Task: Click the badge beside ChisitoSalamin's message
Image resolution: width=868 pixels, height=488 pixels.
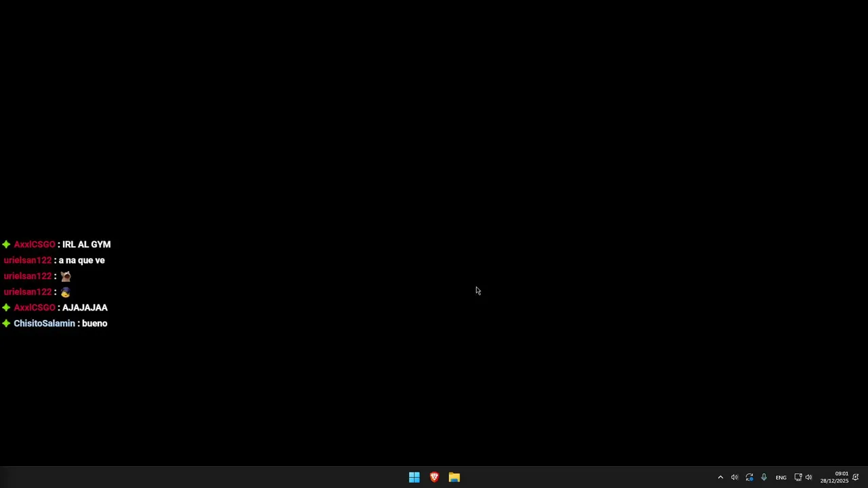Action: 6,323
